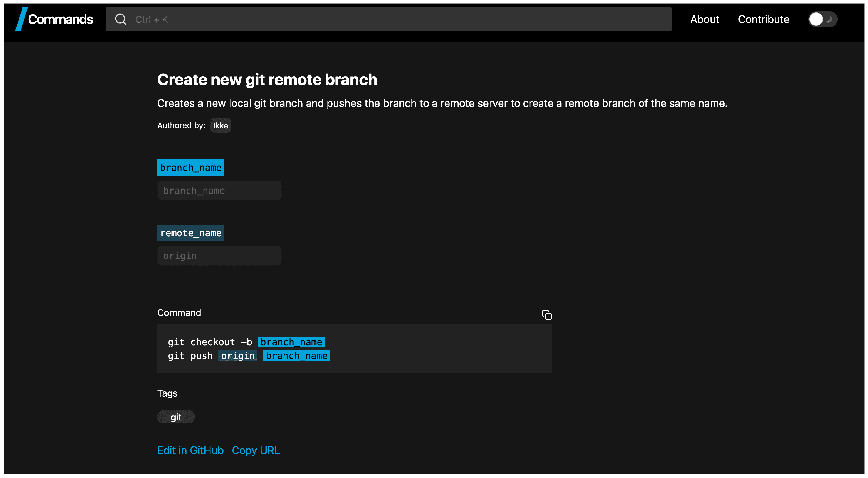Focus the Ctrl + K search field

[x=388, y=19]
